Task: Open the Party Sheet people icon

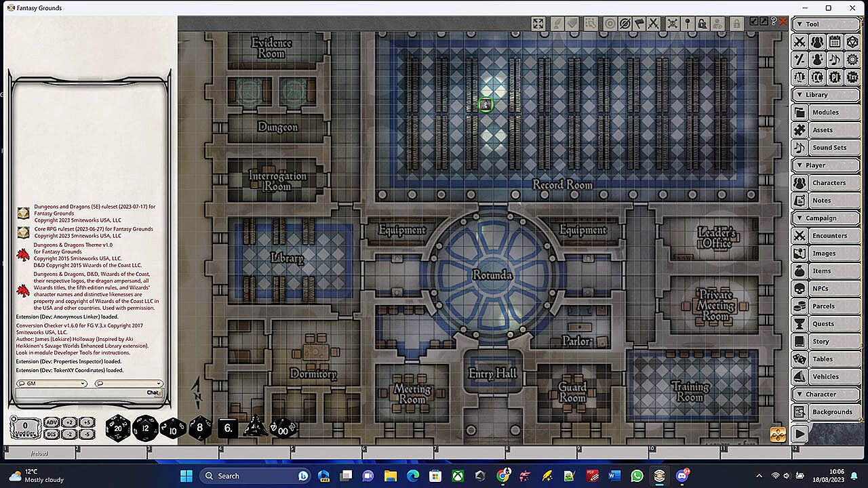Action: coord(817,42)
